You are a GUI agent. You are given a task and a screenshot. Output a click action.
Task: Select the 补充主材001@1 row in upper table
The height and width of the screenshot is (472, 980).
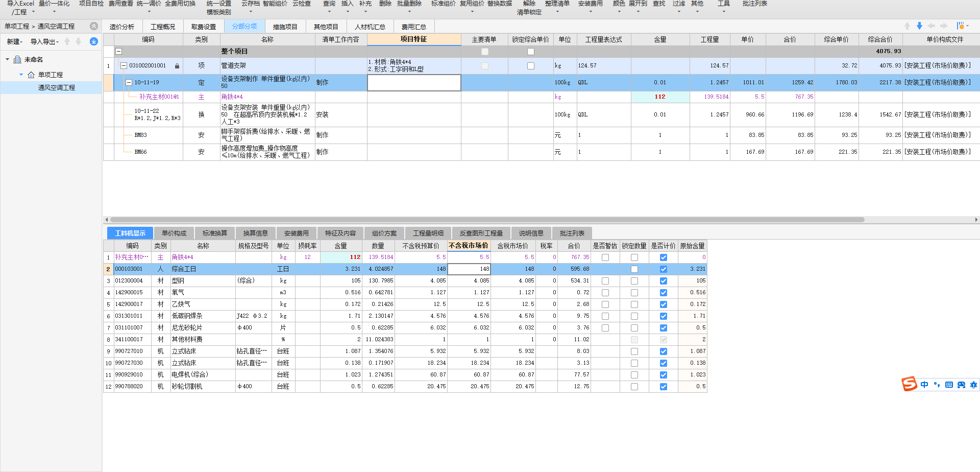(159, 97)
